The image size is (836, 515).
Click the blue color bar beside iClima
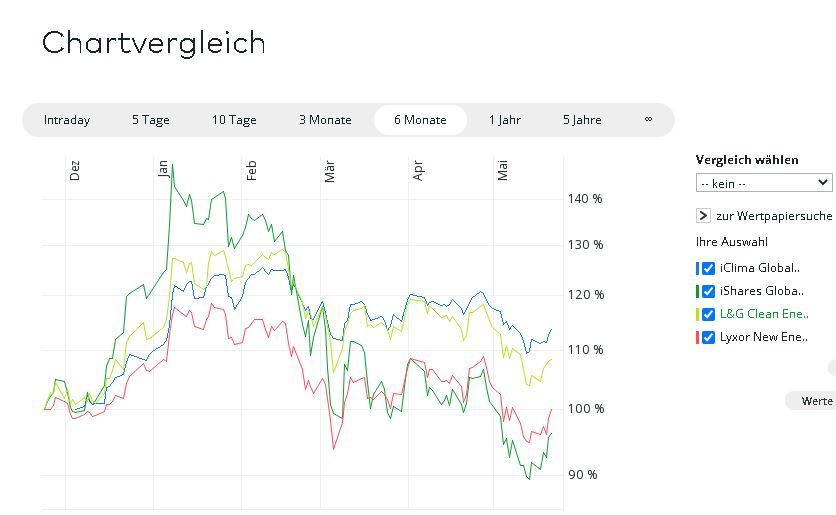tap(697, 268)
